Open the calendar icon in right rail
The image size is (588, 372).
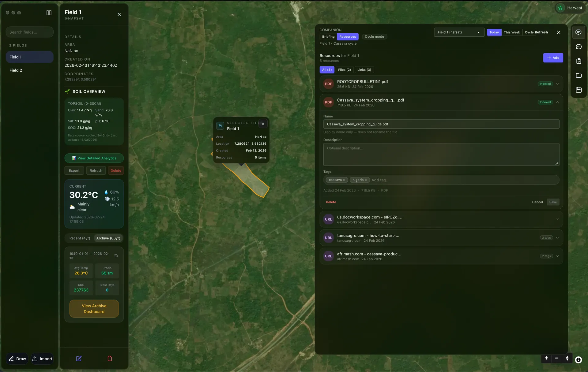pos(579,90)
